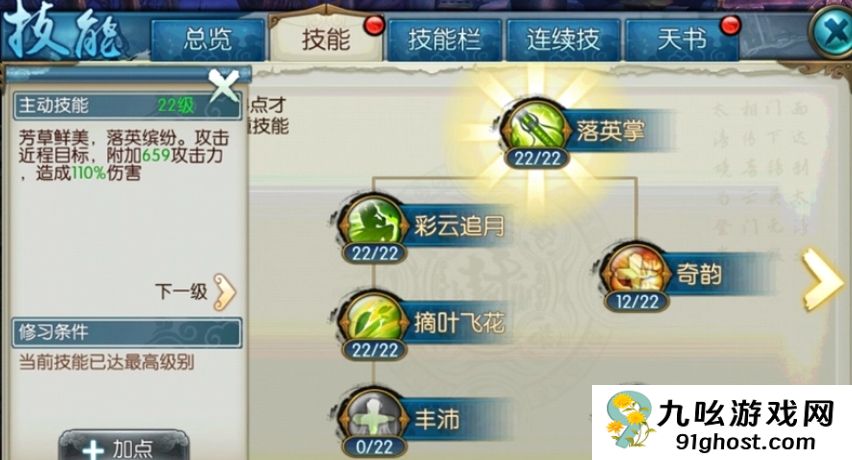Viewport: 852px width, 460px height.
Task: Open the 连续技 tab
Action: [x=563, y=40]
